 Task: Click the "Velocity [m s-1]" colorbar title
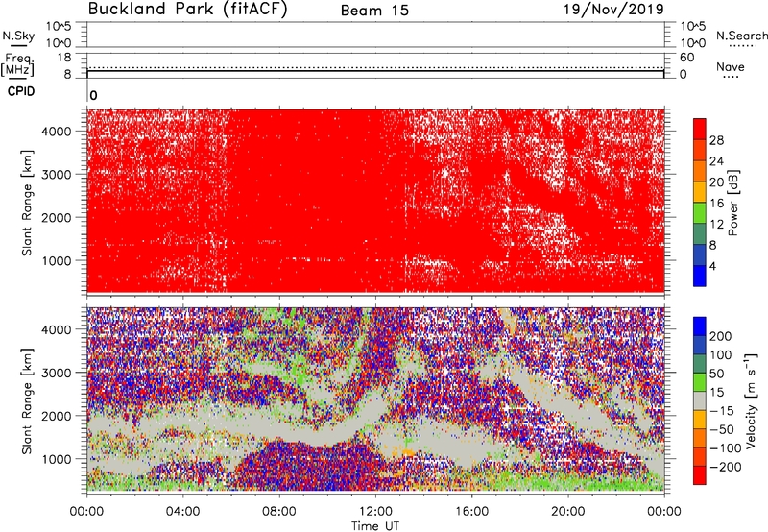tap(751, 400)
